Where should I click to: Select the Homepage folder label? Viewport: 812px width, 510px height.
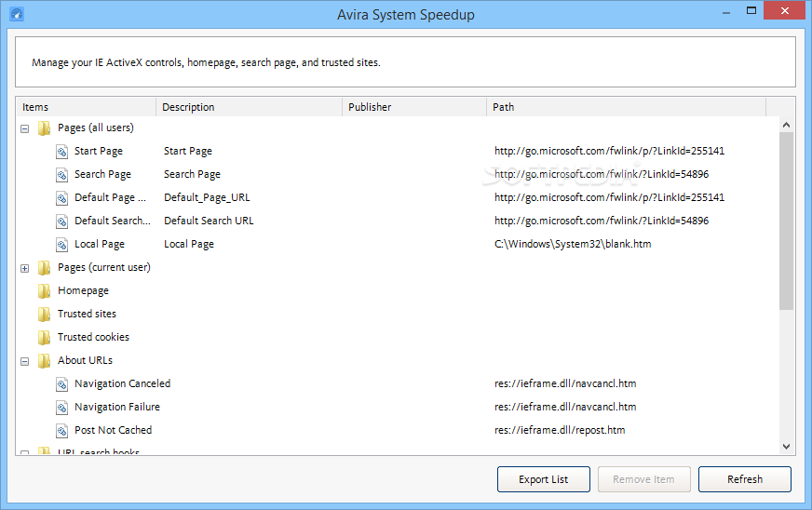[84, 291]
